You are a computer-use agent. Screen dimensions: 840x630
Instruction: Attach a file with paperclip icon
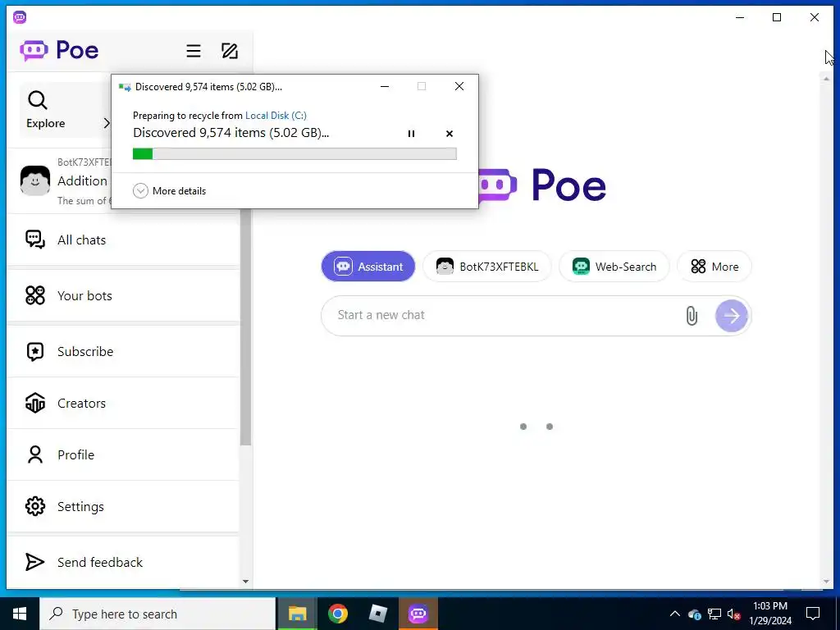pyautogui.click(x=692, y=316)
